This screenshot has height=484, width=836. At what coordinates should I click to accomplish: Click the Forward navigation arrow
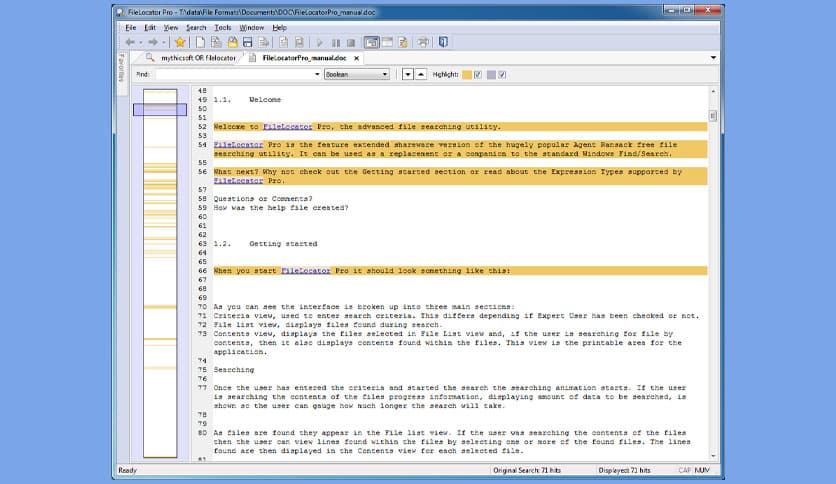point(153,42)
